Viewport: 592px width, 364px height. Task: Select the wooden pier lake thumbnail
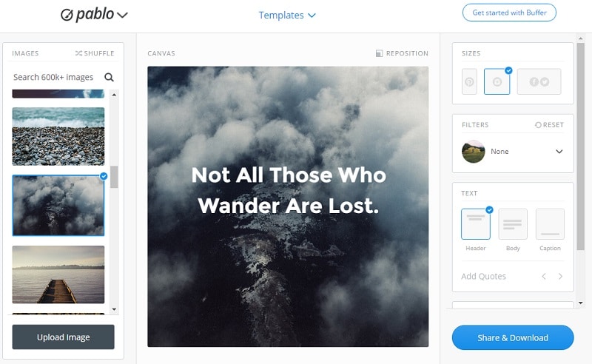pyautogui.click(x=58, y=274)
